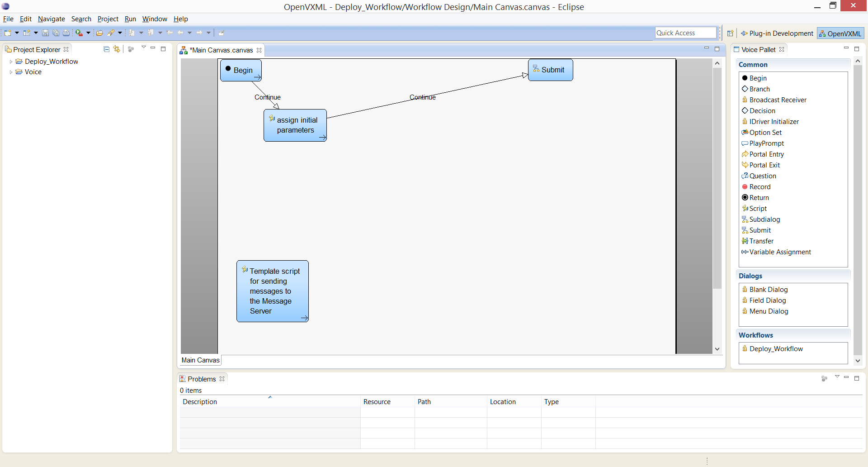Switch to the Plug-in Development perspective
This screenshot has width=868, height=467.
coord(777,33)
